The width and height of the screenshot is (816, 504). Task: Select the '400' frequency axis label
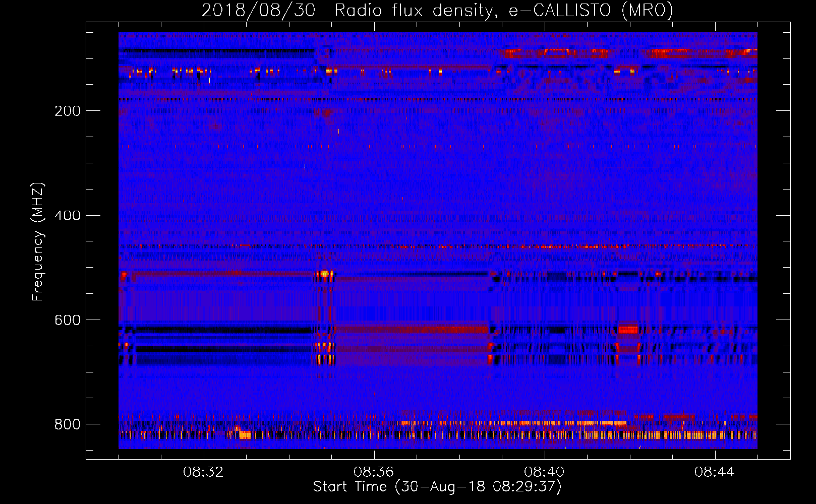click(68, 216)
